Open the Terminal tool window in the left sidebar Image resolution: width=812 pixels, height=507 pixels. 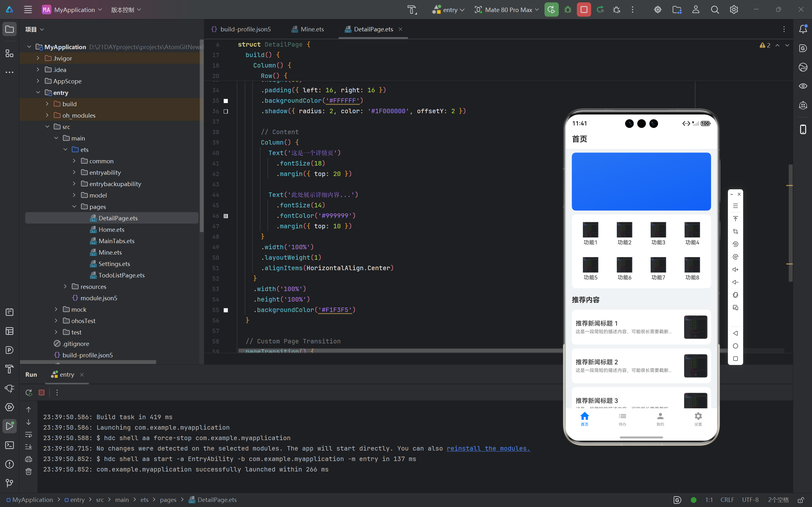10,445
